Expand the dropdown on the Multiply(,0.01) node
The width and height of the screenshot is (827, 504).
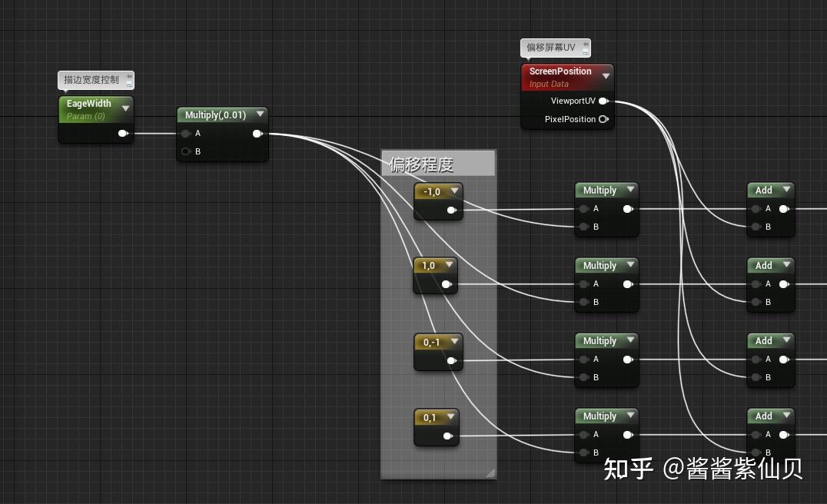[259, 114]
